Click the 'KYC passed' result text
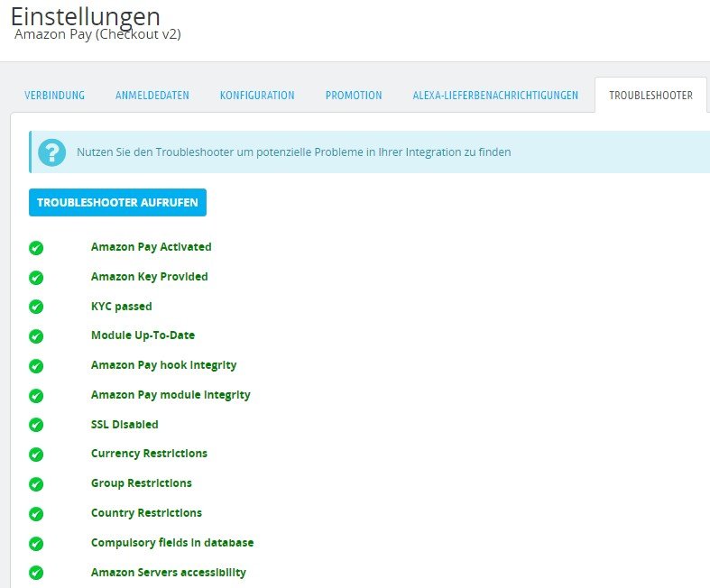 pos(122,307)
